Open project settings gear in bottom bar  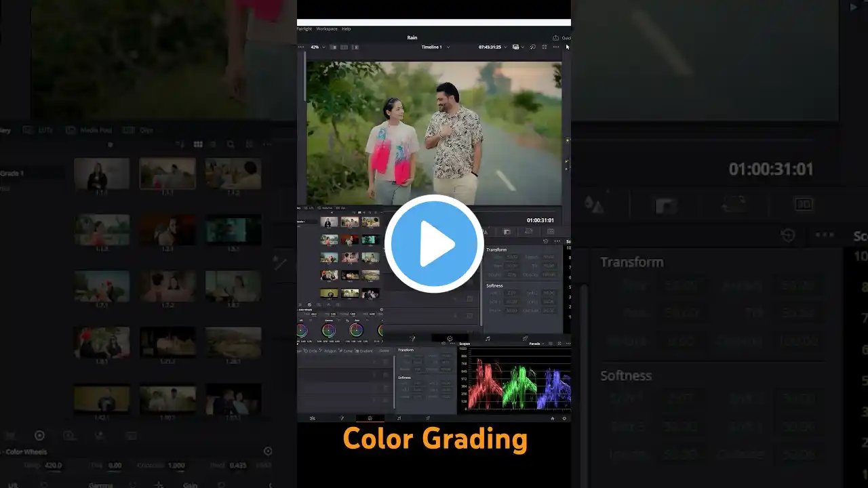(x=564, y=419)
